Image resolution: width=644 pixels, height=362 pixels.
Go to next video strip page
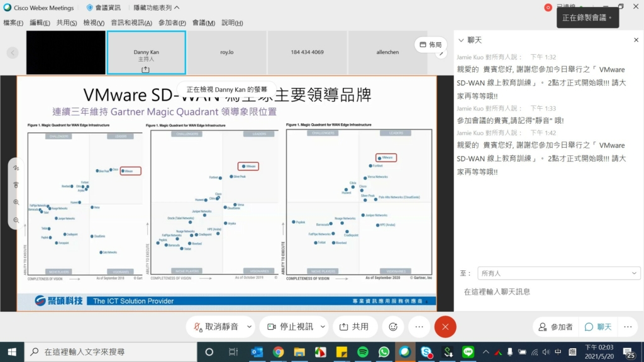coord(441,54)
